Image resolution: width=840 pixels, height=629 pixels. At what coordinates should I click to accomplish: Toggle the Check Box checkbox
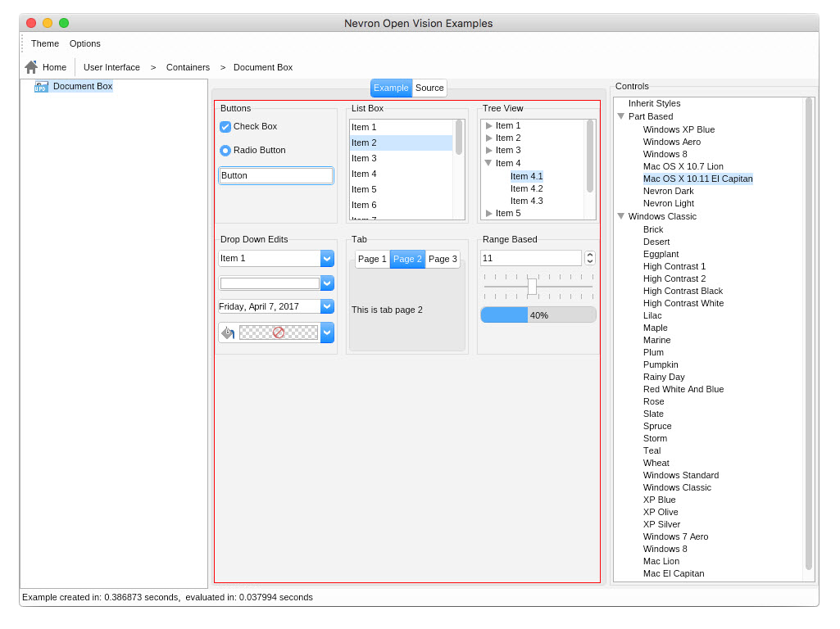225,127
